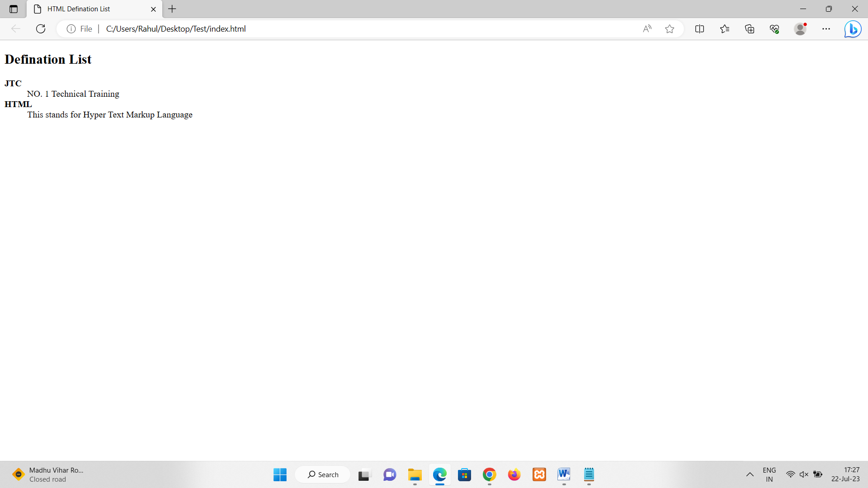The width and height of the screenshot is (868, 488).
Task: Open a new tab with plus button
Action: (x=172, y=9)
